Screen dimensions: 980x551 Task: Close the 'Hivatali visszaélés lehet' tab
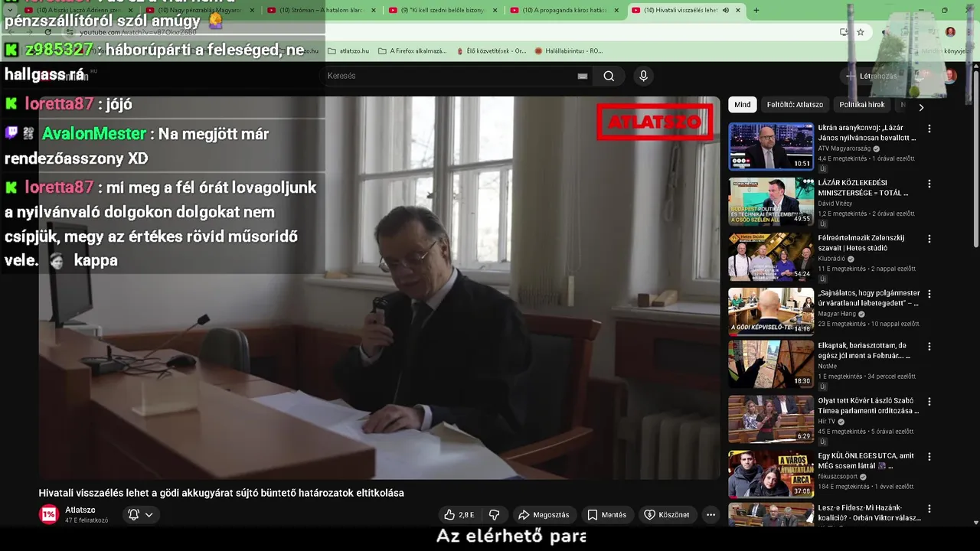coord(738,10)
